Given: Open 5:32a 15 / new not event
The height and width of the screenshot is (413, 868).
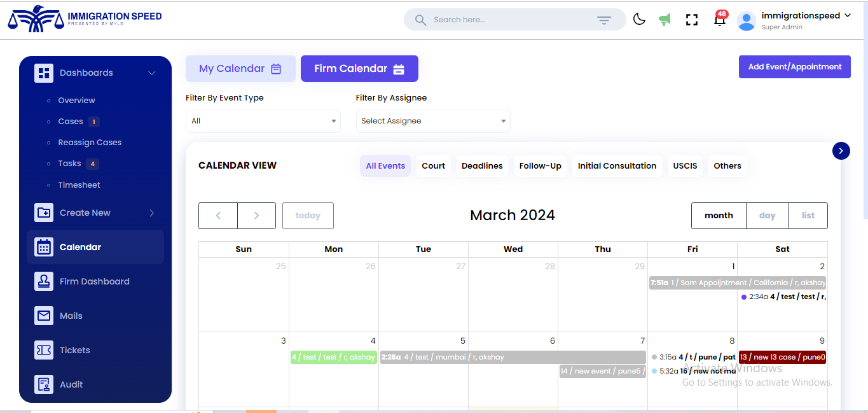Looking at the screenshot, I should [693, 371].
